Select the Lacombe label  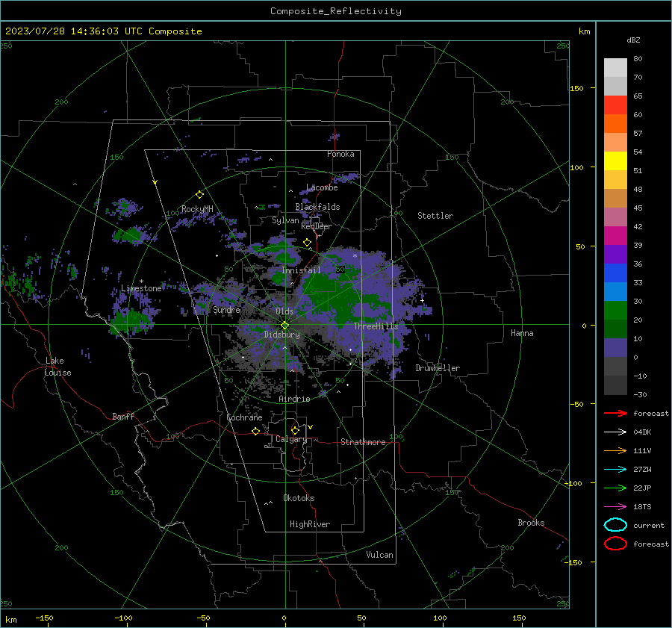point(322,187)
